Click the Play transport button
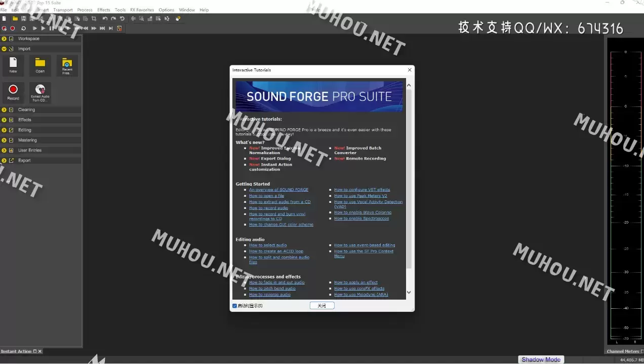This screenshot has height=364, width=644. pyautogui.click(x=43, y=28)
